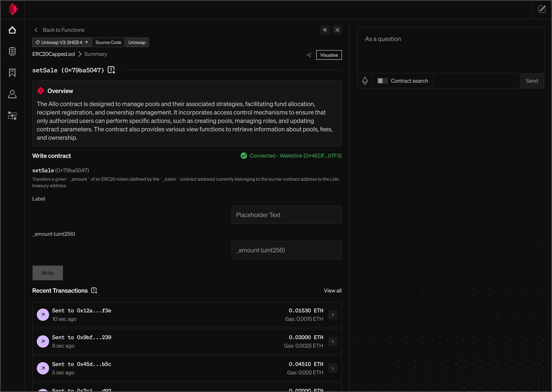Click the new chat edit icon

[542, 9]
